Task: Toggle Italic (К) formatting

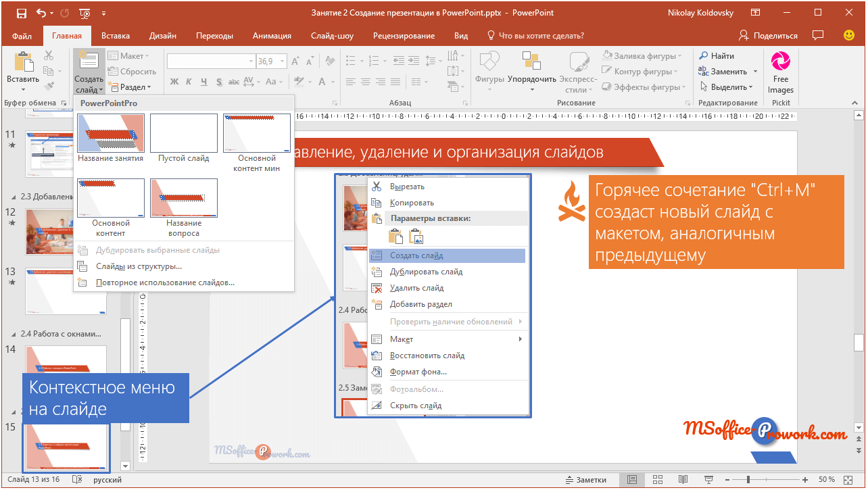Action: coord(189,82)
